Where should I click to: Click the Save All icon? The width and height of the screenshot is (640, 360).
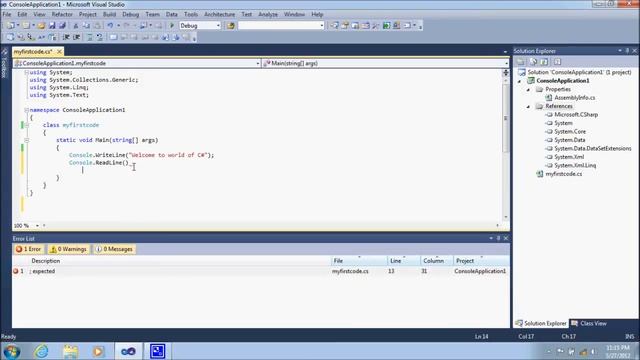pyautogui.click(x=62, y=26)
